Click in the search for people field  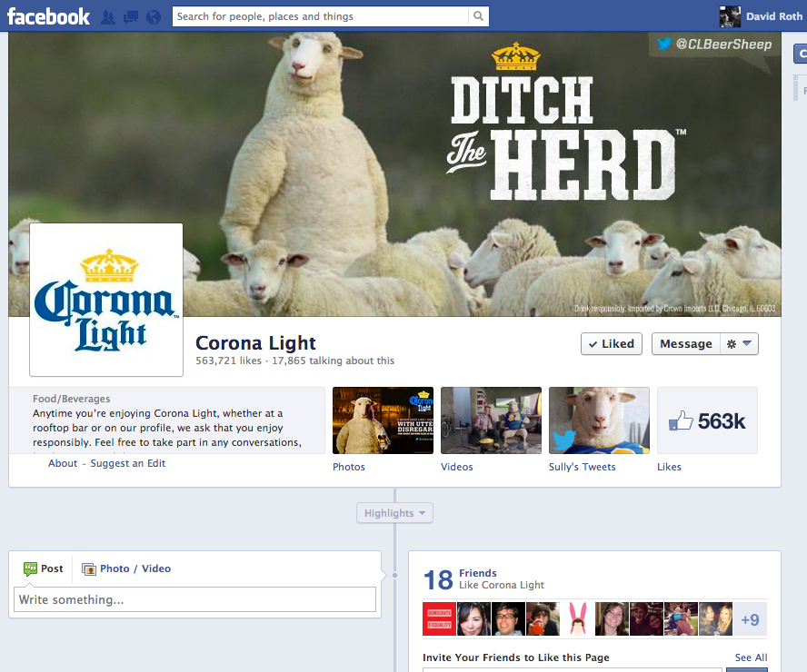320,16
